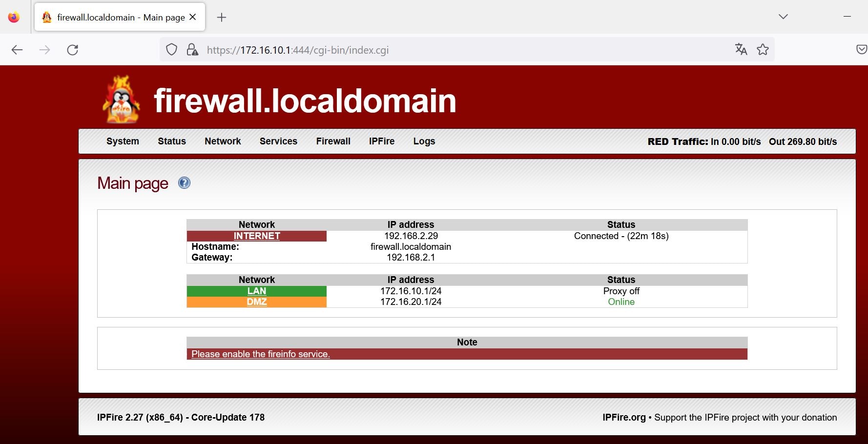Screen dimensions: 868x444
Task: Open the Services menu
Action: coord(278,141)
